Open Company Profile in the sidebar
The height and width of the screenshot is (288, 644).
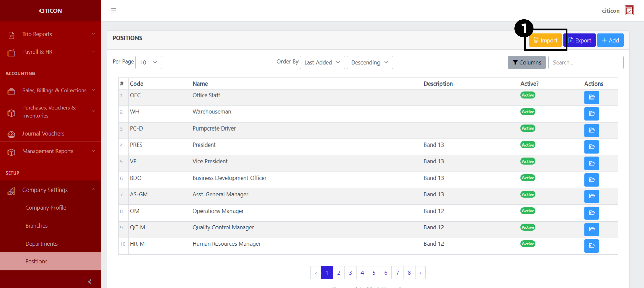pyautogui.click(x=46, y=208)
